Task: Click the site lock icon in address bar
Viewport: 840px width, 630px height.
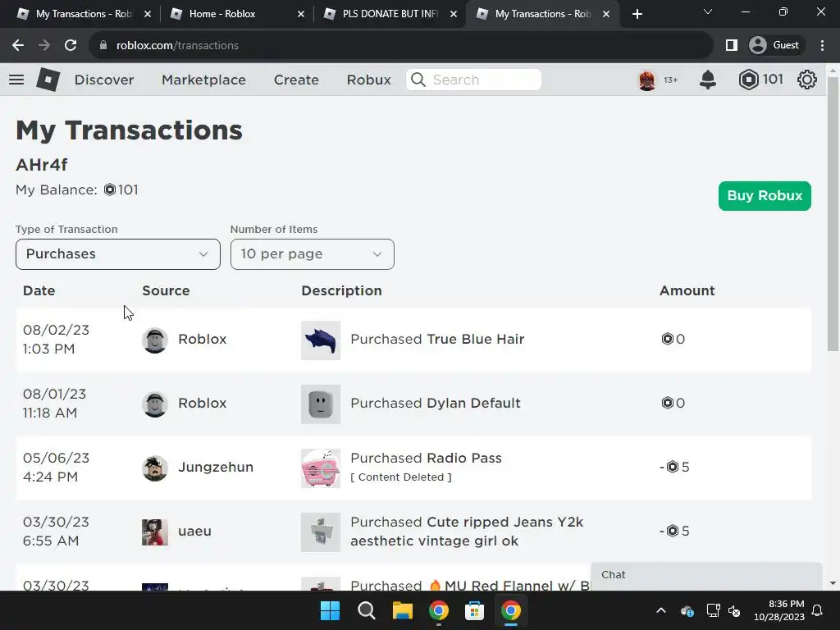Action: pos(103,45)
